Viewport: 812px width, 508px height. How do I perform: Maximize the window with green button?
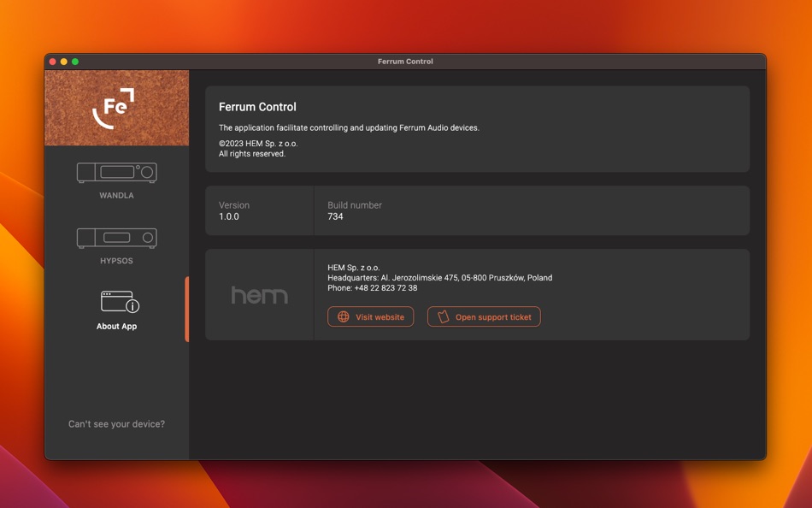tap(75, 62)
